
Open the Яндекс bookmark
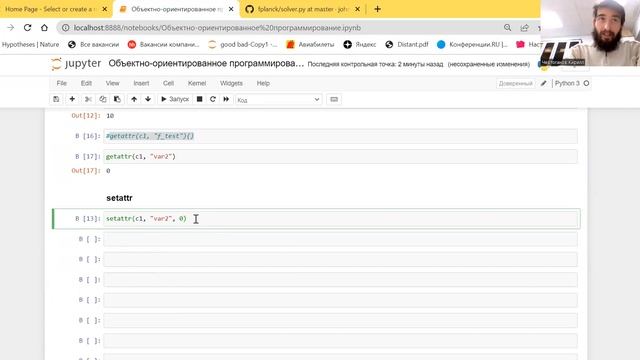click(360, 44)
